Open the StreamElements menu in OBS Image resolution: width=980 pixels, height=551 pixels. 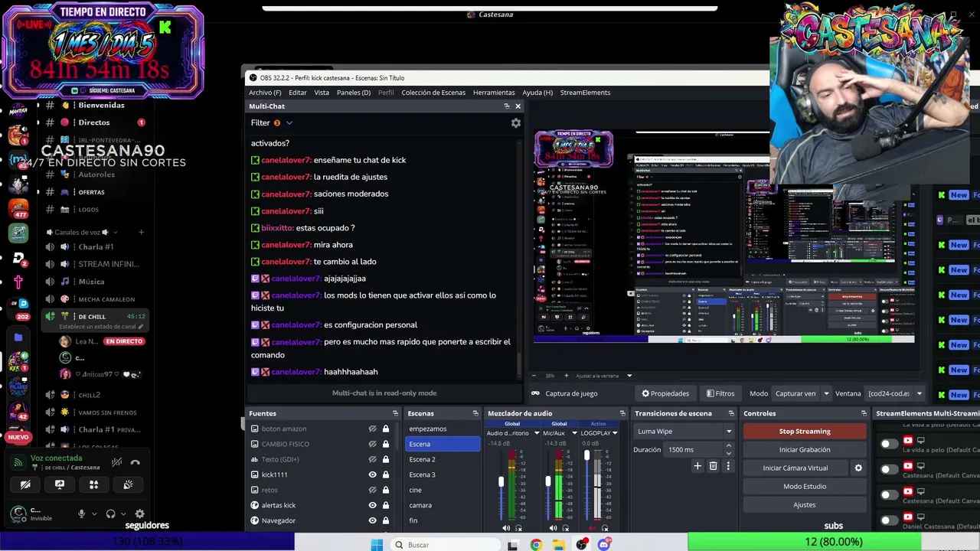(x=585, y=93)
